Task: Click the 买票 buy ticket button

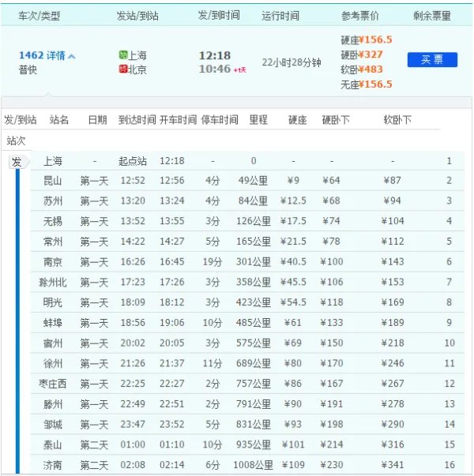Action: tap(432, 59)
